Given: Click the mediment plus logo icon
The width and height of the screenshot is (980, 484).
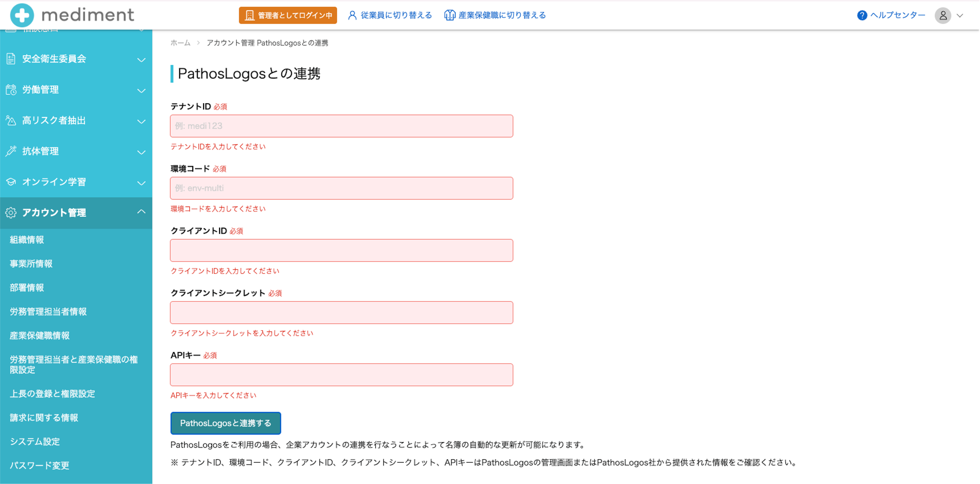Looking at the screenshot, I should pos(22,15).
